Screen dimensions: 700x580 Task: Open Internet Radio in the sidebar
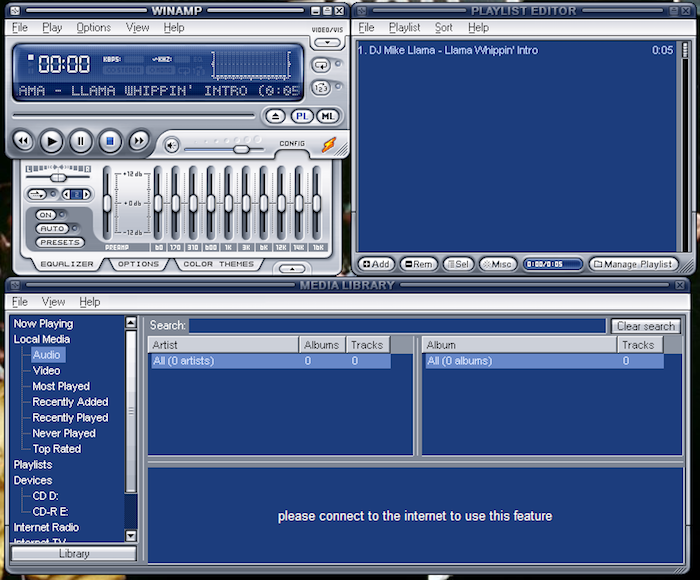[46, 527]
